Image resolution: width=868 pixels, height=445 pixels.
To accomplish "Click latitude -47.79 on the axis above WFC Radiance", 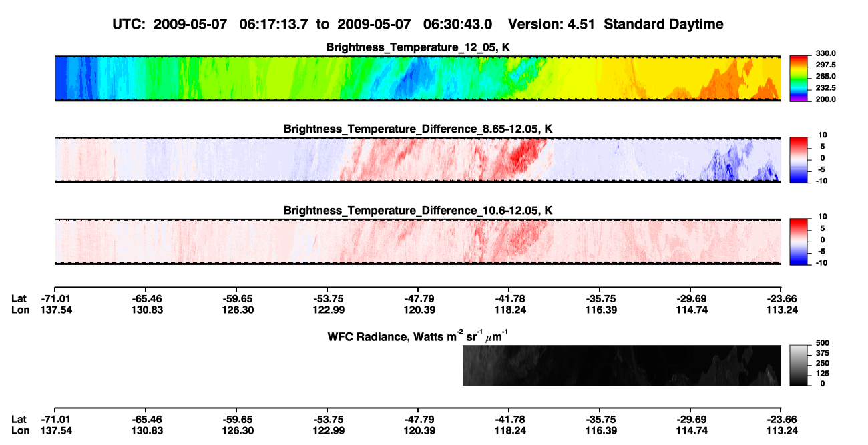I will [x=418, y=298].
